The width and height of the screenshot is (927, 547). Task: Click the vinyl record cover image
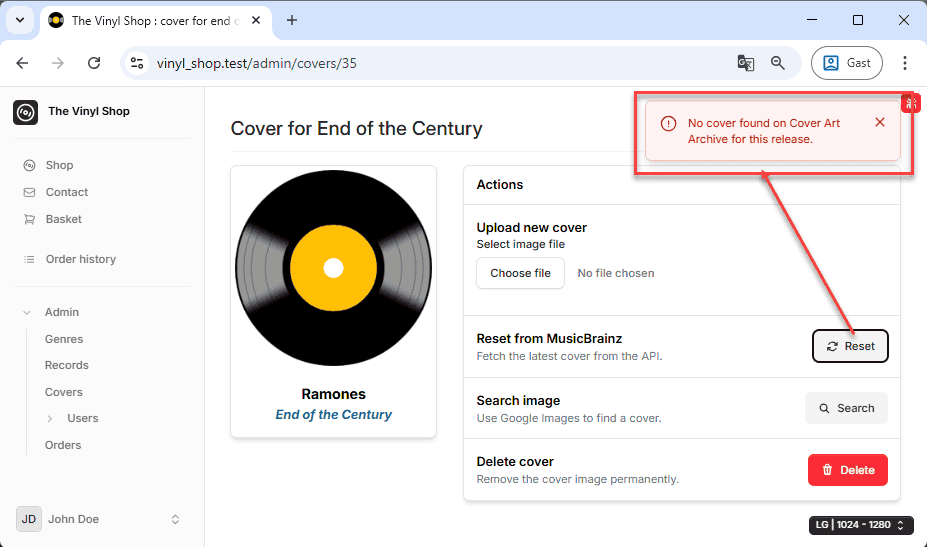(333, 268)
